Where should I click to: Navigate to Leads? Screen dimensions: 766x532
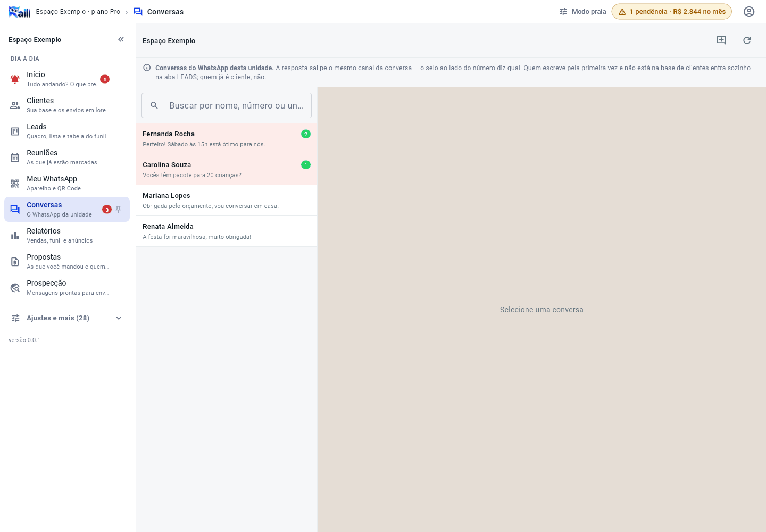tap(67, 131)
